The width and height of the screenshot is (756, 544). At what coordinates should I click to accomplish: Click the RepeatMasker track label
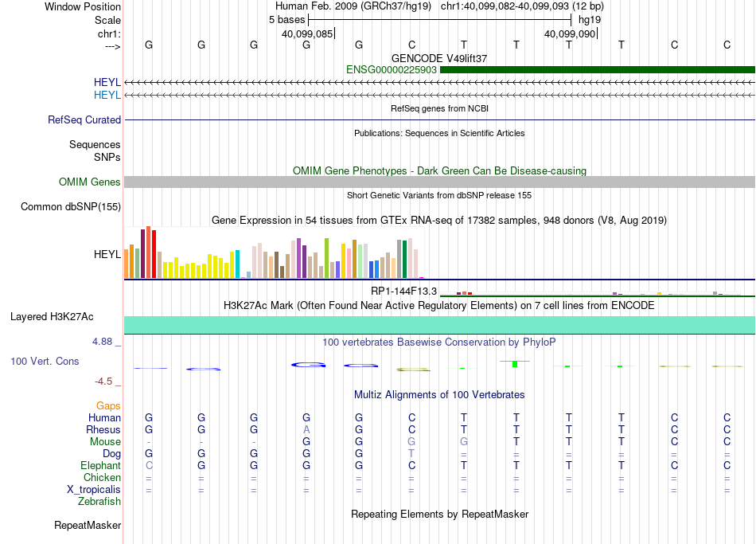[88, 525]
